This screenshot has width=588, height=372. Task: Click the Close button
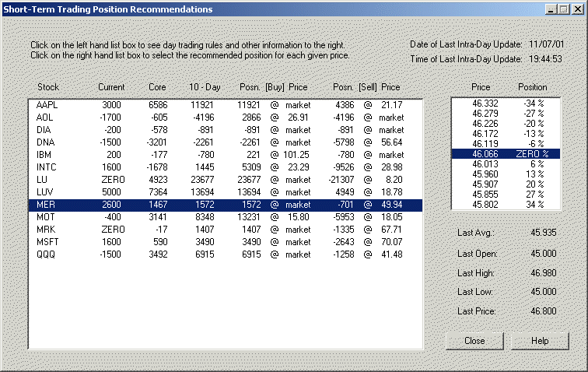474,341
